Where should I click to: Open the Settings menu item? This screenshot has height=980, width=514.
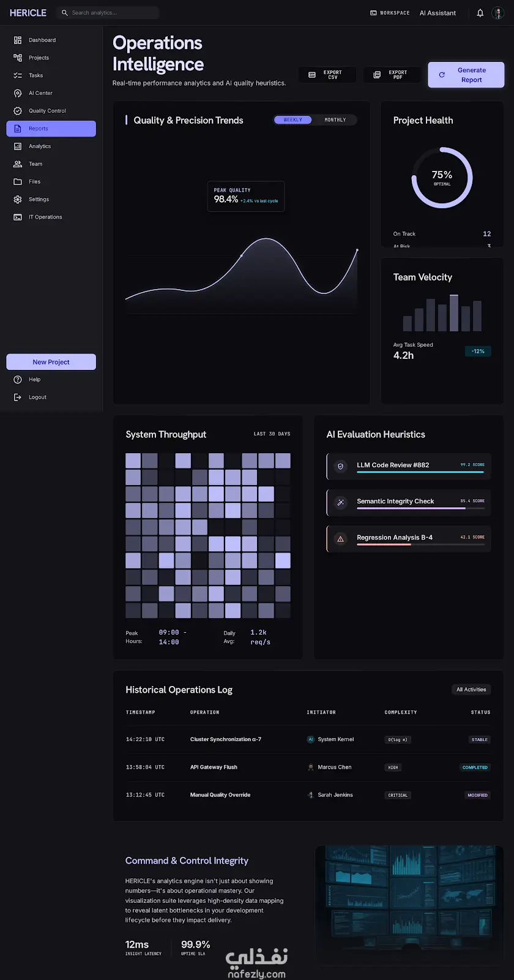(x=51, y=200)
